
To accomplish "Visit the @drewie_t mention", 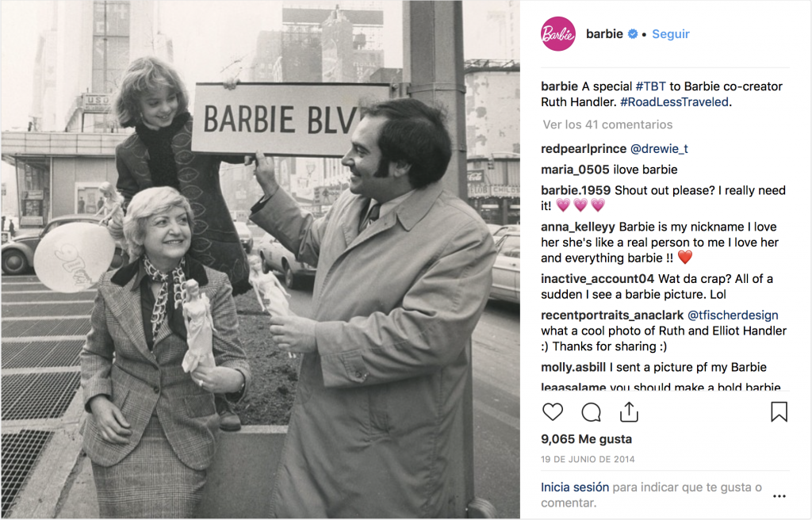I will point(659,149).
